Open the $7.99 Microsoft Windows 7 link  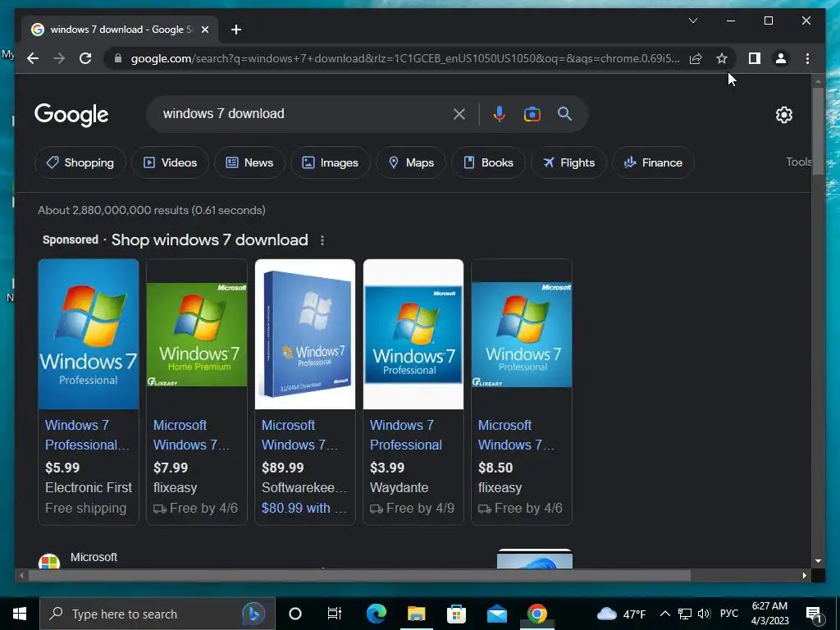(192, 435)
